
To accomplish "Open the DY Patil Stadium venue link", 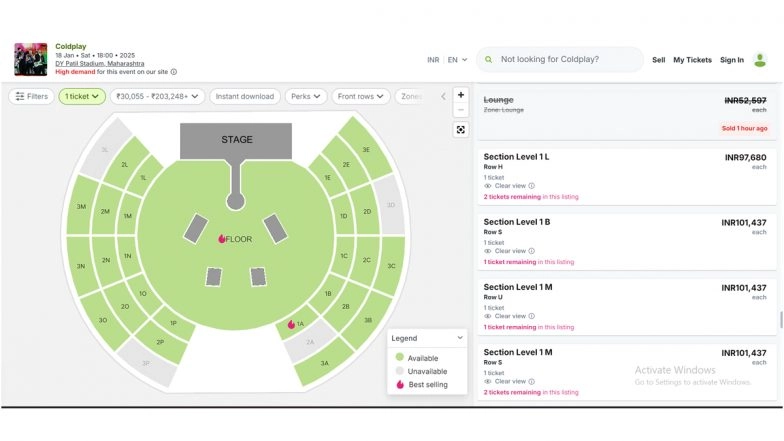I will (x=99, y=63).
